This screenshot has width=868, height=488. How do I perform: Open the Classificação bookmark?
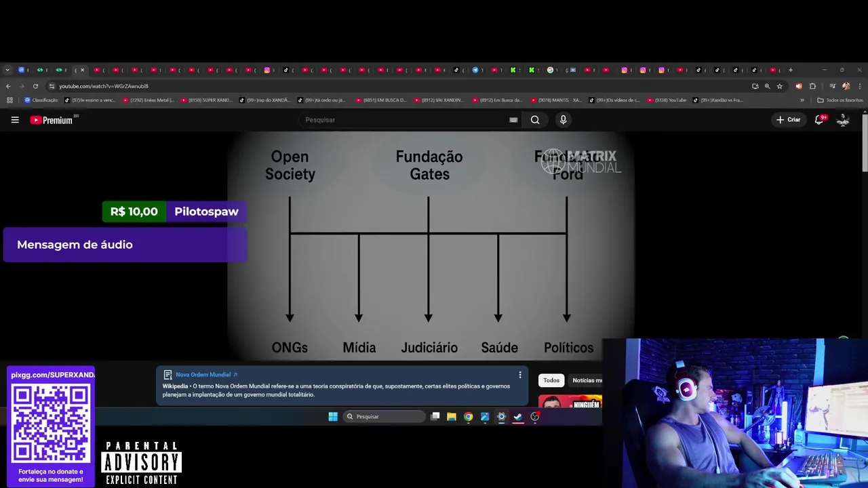tap(41, 100)
